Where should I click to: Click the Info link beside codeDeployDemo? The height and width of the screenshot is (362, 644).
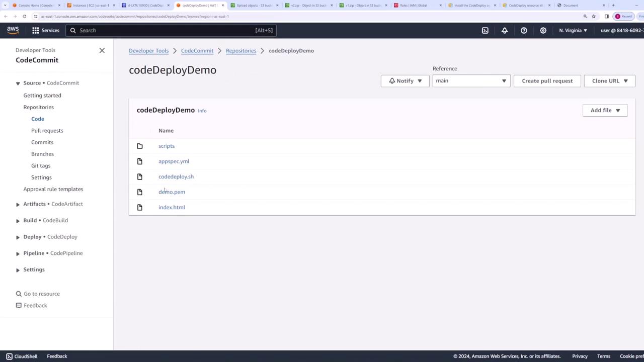202,111
